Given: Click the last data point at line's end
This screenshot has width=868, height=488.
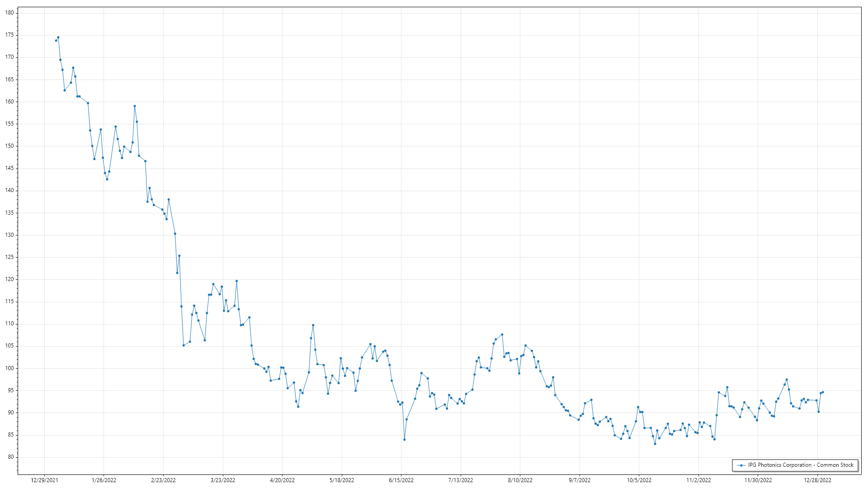Looking at the screenshot, I should 823,392.
